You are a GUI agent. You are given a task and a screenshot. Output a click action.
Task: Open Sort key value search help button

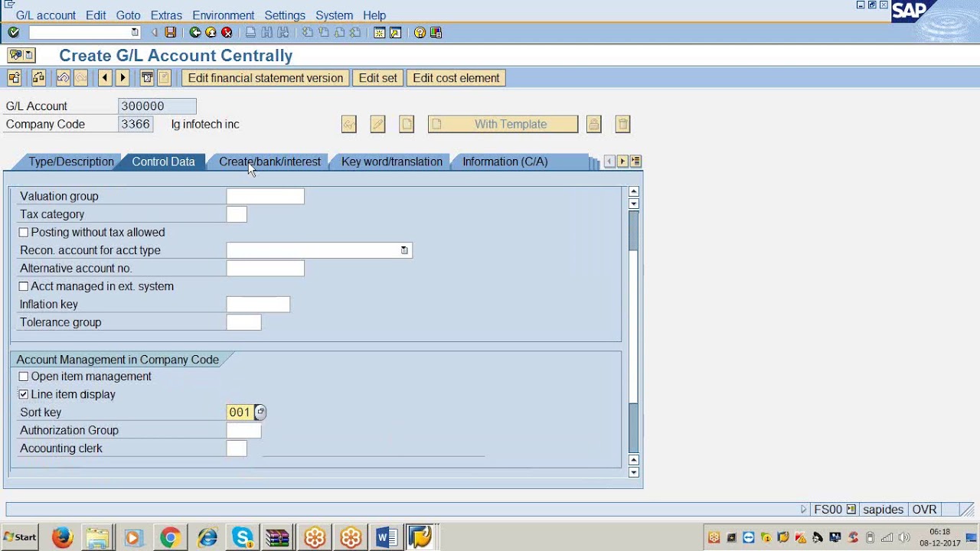pyautogui.click(x=260, y=412)
